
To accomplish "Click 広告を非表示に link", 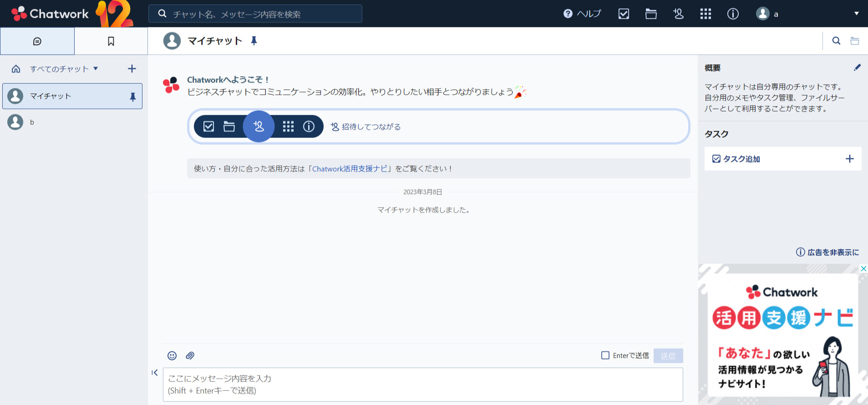I will [827, 252].
